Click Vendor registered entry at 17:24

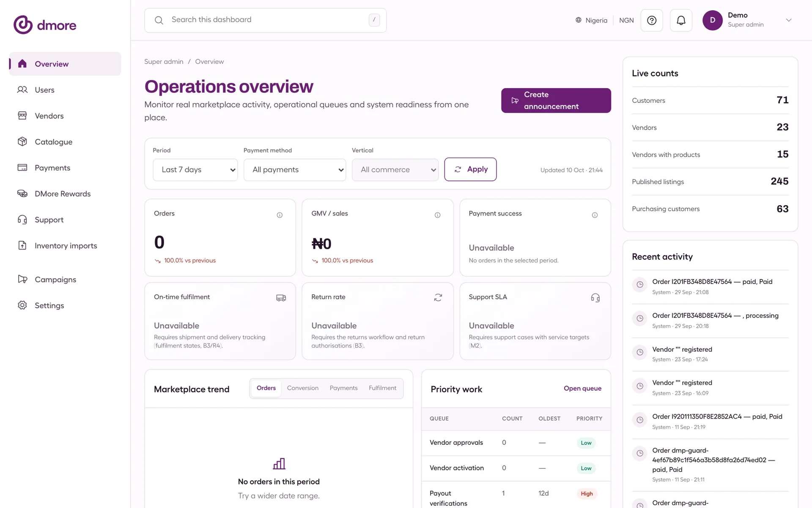click(710, 354)
